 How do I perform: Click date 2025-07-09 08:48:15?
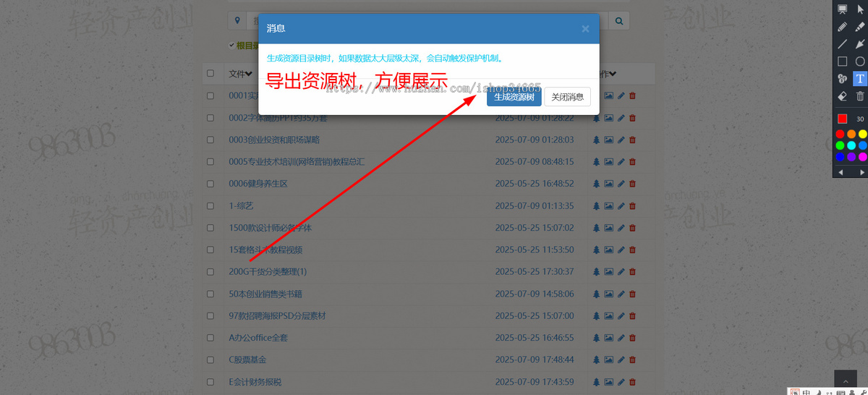(535, 161)
